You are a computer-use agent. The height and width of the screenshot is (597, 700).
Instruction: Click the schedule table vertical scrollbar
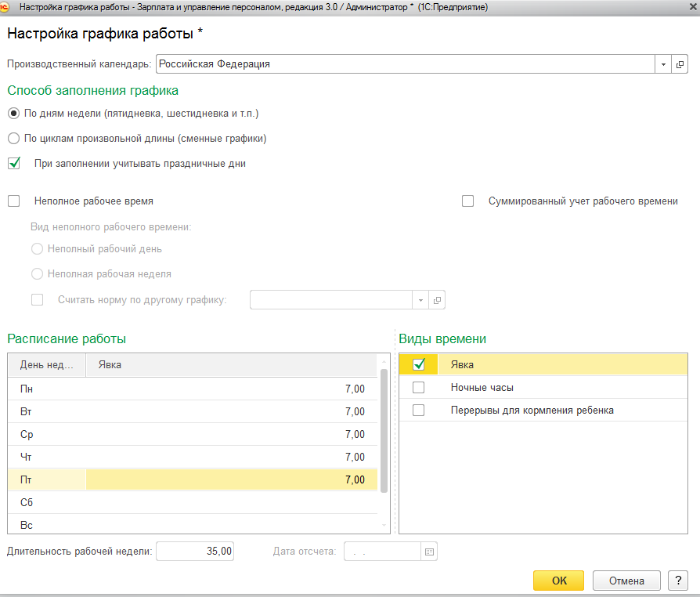(384, 431)
